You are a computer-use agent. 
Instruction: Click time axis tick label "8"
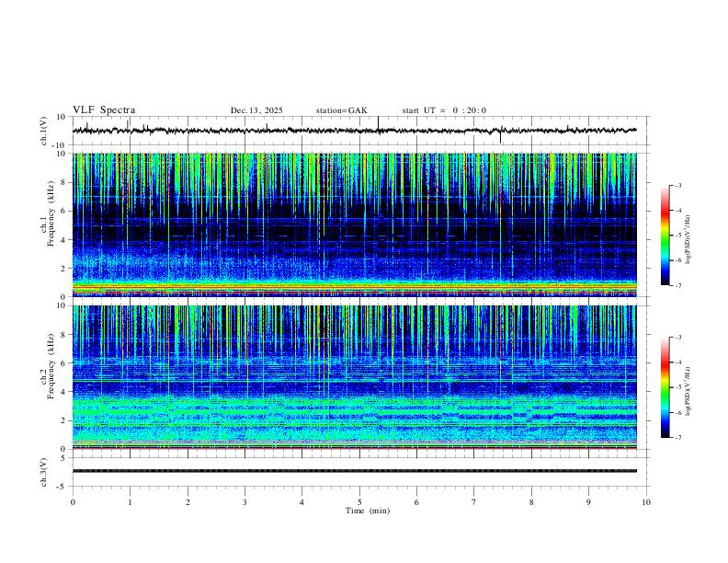click(531, 502)
